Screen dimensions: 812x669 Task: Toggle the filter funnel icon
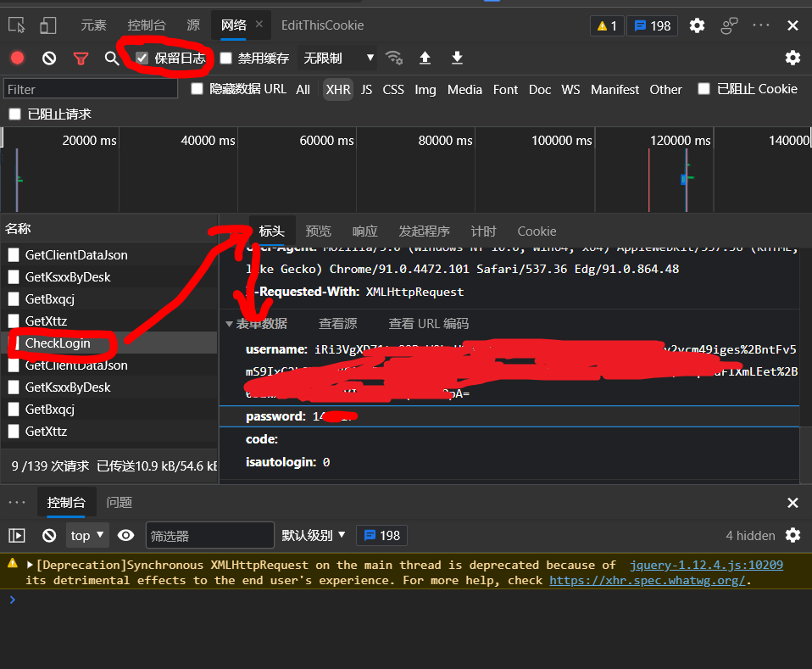[81, 58]
